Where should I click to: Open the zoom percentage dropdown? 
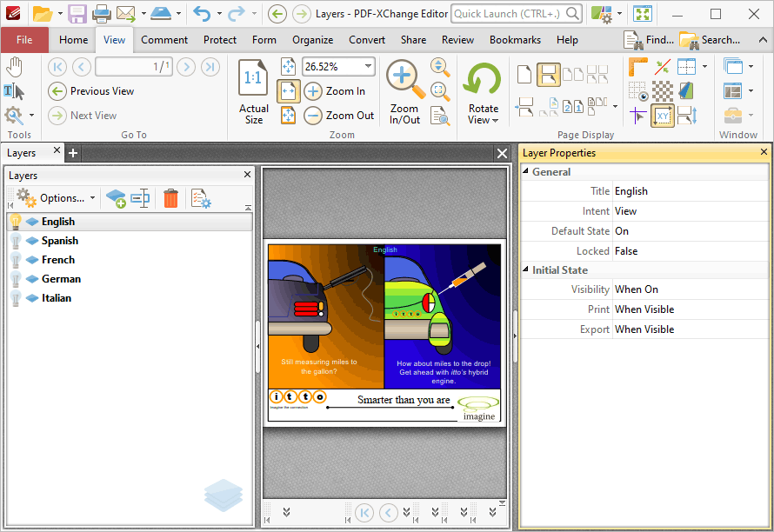[368, 66]
